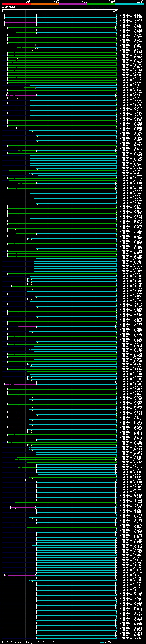Image resolution: width=146 pixels, height=644 pixels.
Task: Select the UniRef100_A9RT62 label
Action: point(131,555)
